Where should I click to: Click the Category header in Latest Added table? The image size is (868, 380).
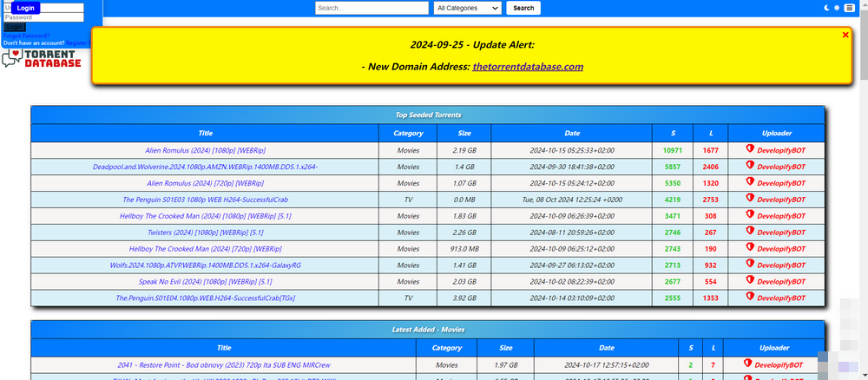447,348
